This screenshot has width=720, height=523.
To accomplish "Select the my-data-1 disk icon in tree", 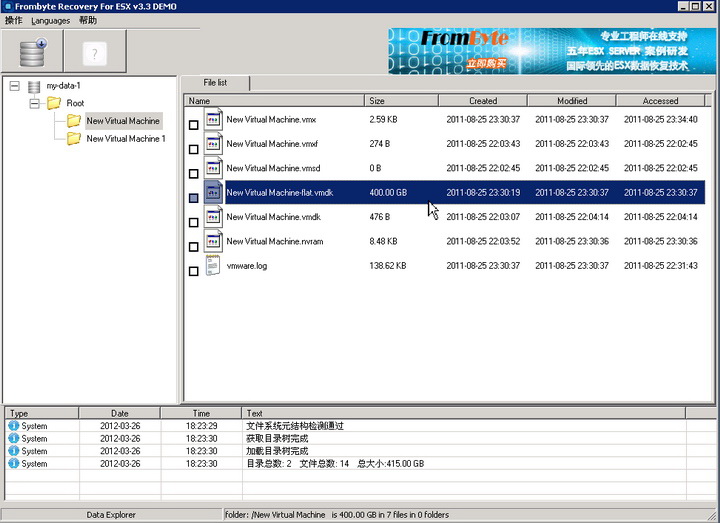I will [x=34, y=86].
